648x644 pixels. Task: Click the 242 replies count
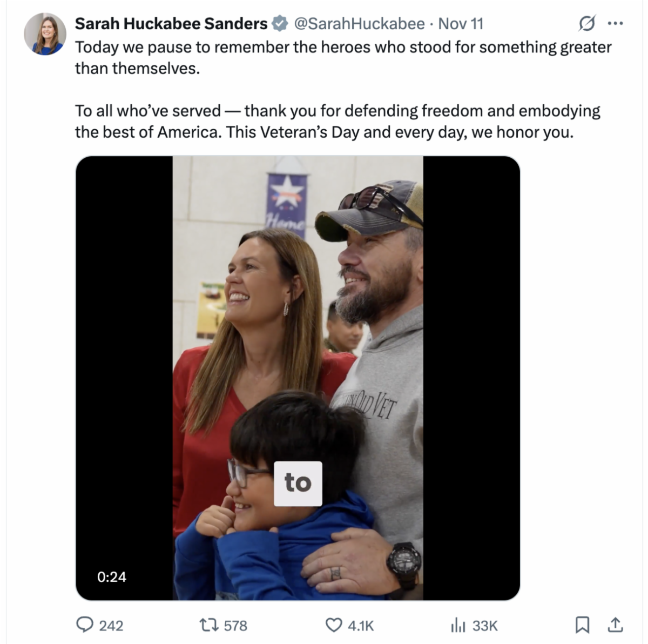point(111,626)
